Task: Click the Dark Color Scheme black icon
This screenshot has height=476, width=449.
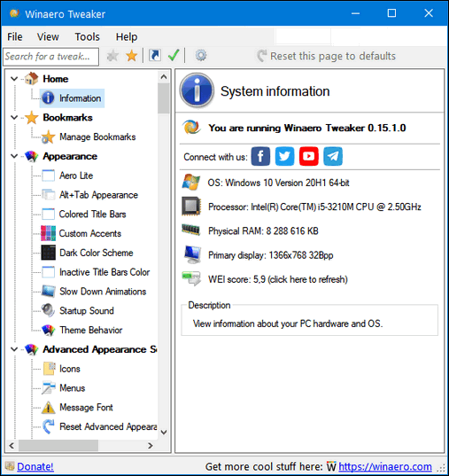Action: click(x=48, y=253)
